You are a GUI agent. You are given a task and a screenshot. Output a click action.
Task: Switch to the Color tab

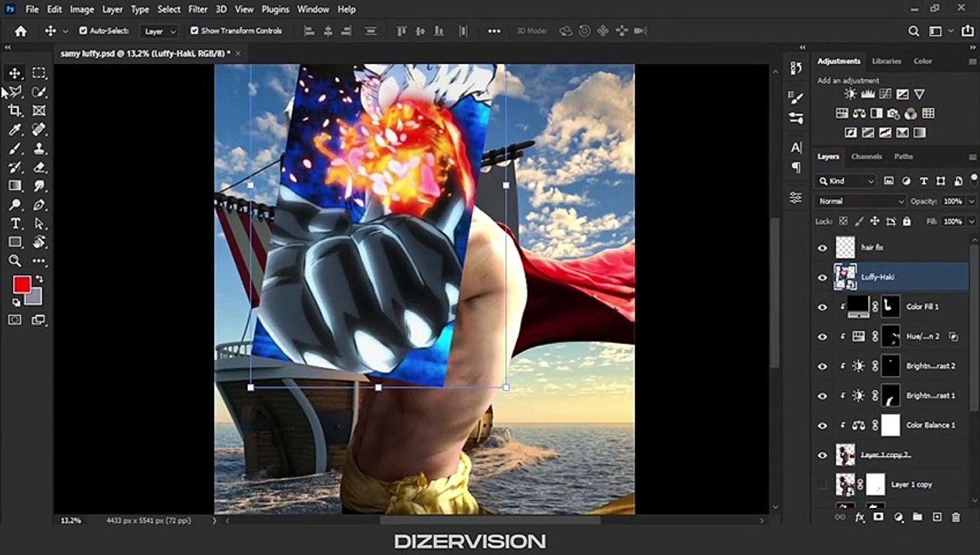point(923,61)
